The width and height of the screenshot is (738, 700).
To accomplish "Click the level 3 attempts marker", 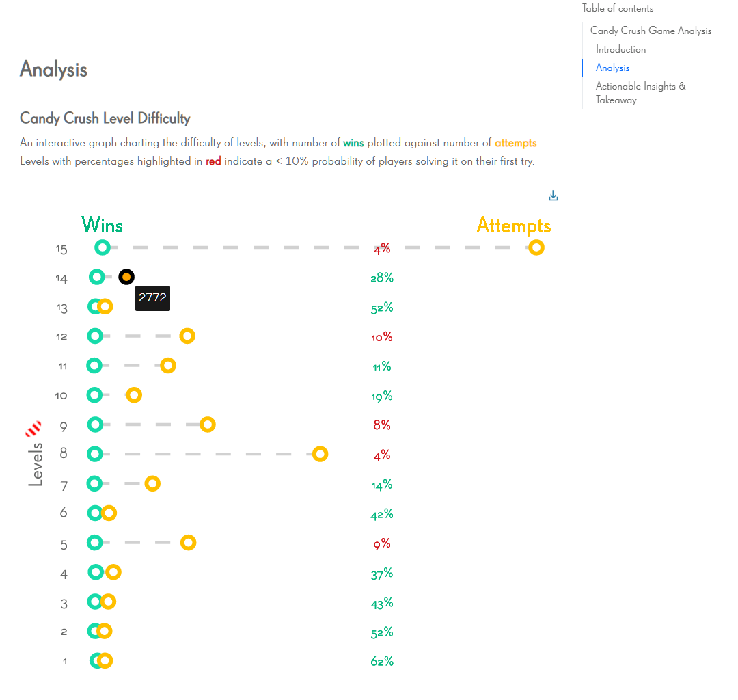I will (x=108, y=602).
